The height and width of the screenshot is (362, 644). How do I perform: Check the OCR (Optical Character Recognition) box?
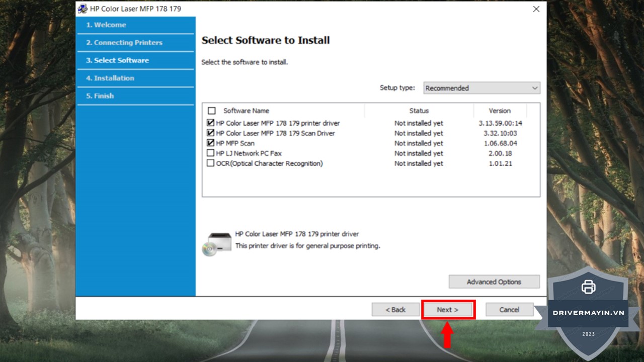click(x=211, y=163)
